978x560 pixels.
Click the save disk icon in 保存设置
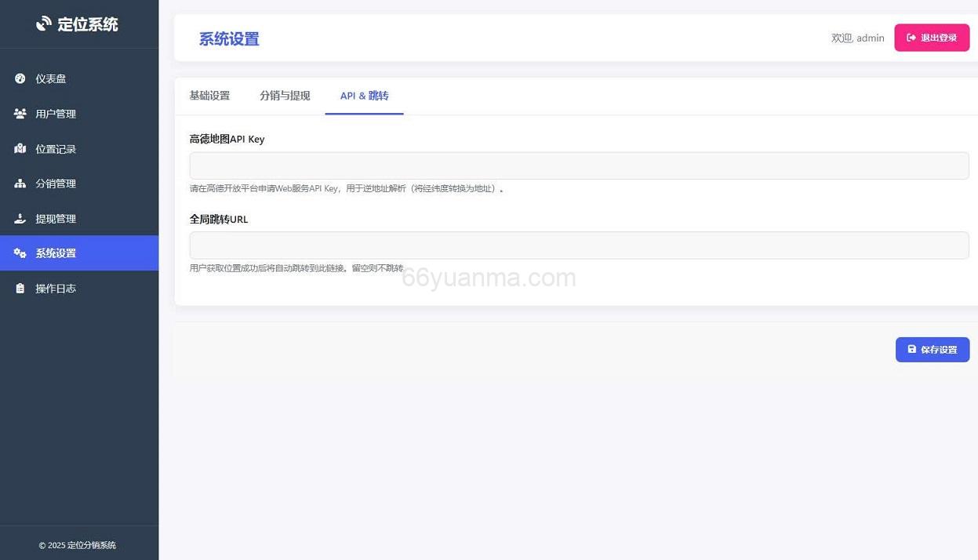tap(911, 349)
